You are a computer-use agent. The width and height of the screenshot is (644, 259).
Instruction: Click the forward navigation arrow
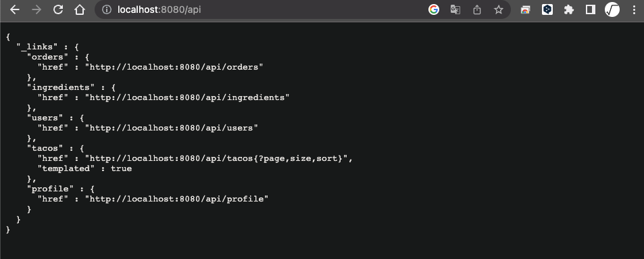(36, 10)
